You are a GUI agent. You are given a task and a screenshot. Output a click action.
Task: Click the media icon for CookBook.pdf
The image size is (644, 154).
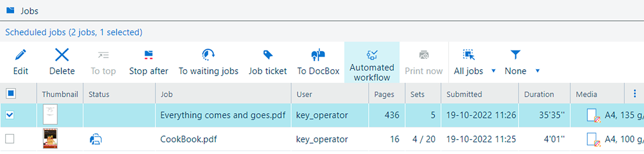tap(593, 139)
